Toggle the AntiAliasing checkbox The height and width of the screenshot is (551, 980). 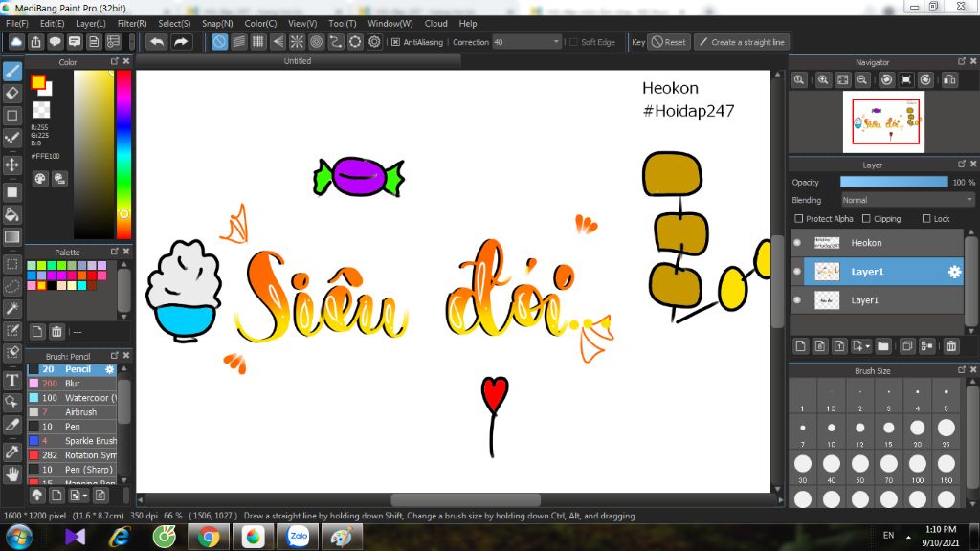(396, 42)
